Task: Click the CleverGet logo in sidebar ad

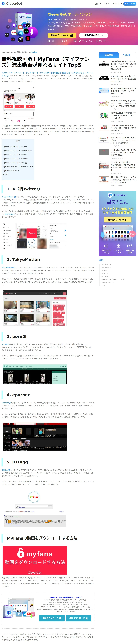Action: point(117,195)
